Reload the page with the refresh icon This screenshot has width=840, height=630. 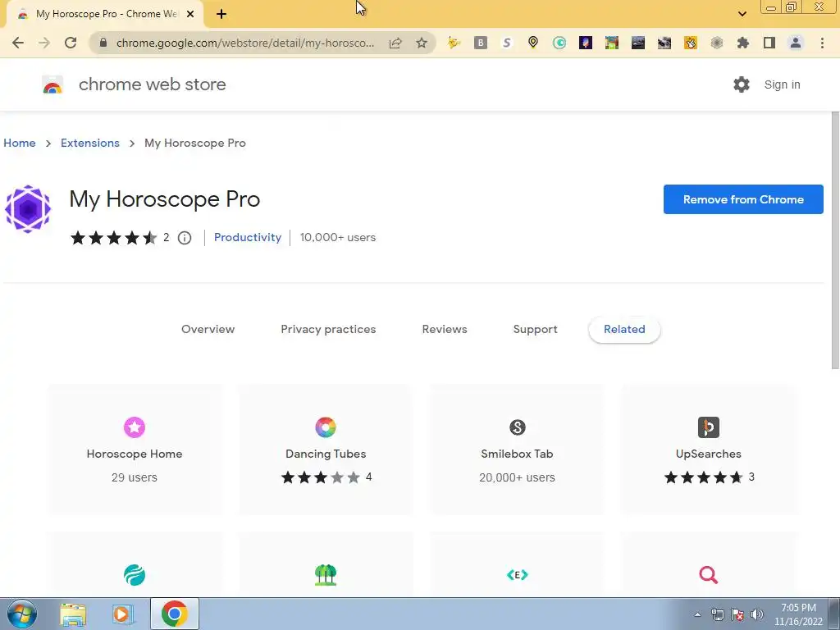pyautogui.click(x=71, y=43)
